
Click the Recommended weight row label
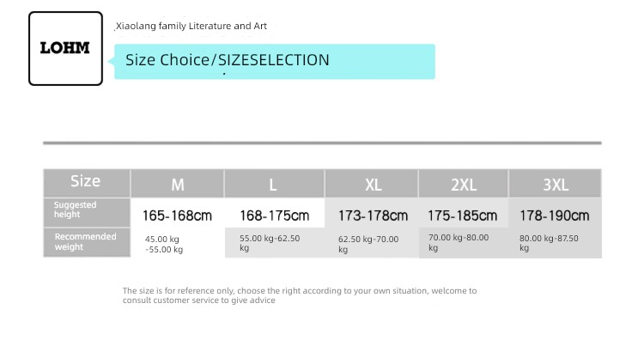point(87,242)
